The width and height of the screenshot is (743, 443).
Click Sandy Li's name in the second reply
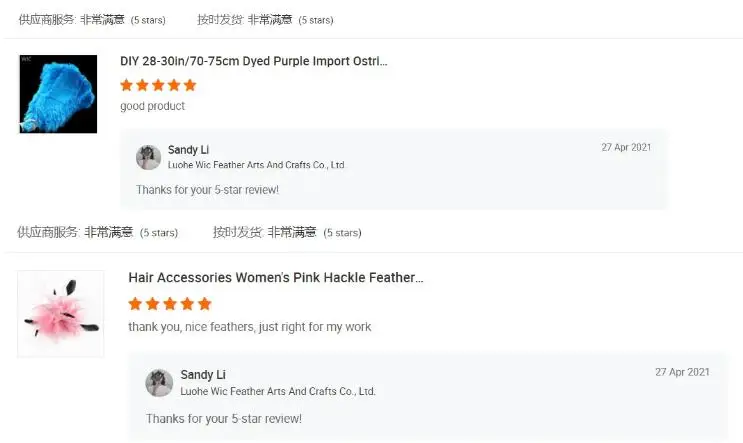point(203,375)
